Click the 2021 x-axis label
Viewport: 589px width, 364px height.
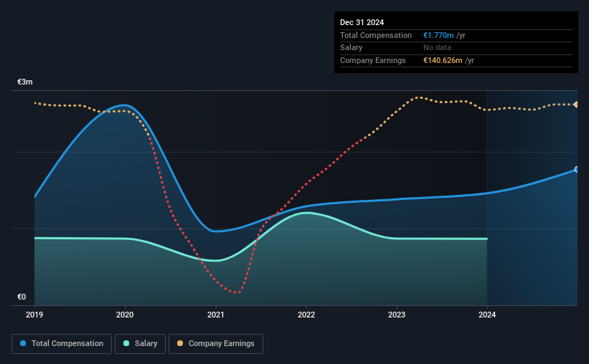click(216, 315)
